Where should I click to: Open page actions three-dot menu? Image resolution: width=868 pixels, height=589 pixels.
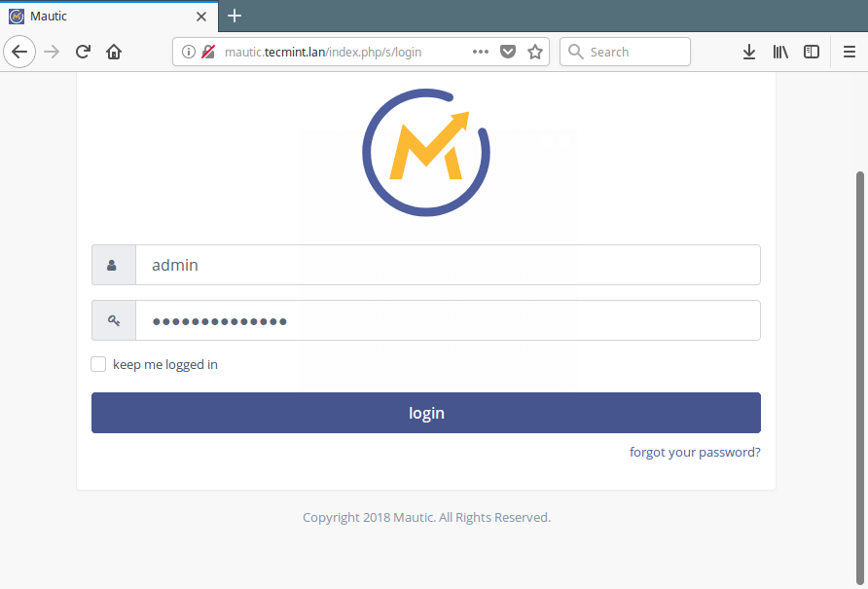tap(481, 52)
